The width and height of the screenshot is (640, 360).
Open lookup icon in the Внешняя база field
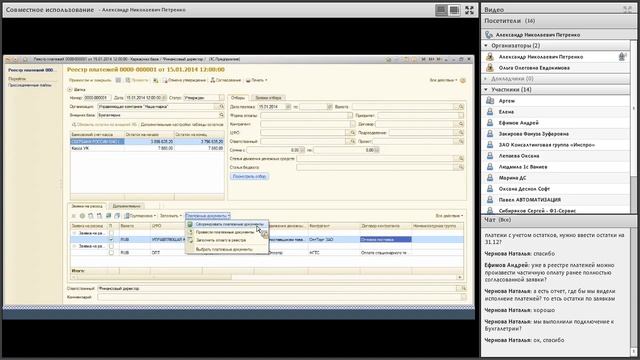pyautogui.click(x=221, y=115)
